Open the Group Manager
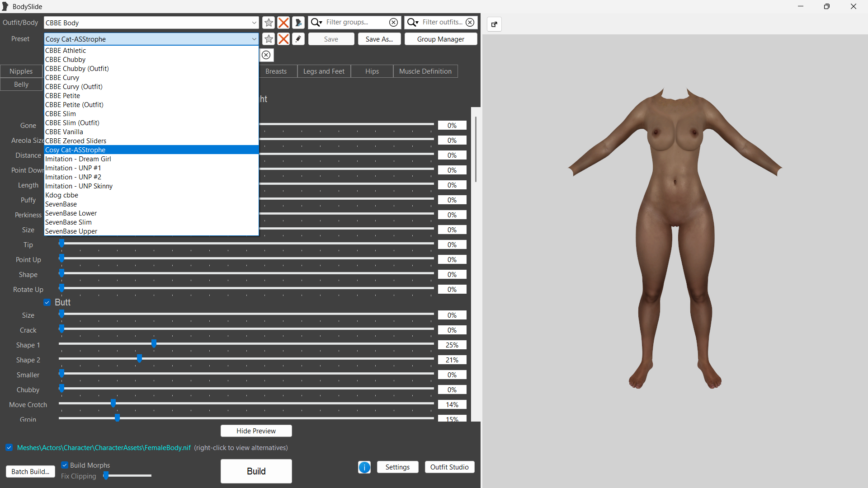Image resolution: width=868 pixels, height=488 pixels. click(x=441, y=39)
